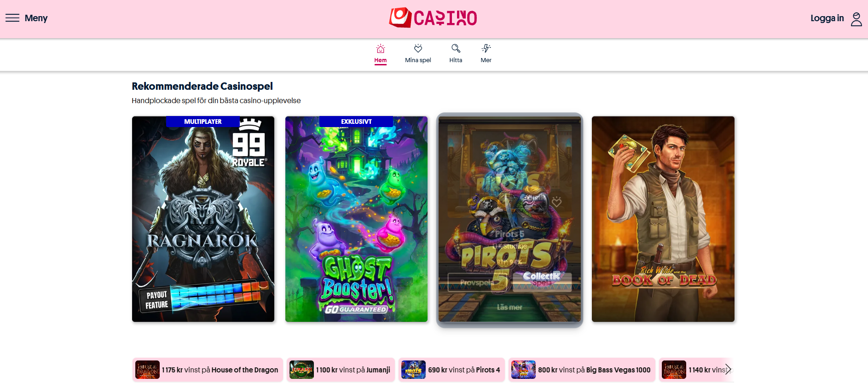The width and height of the screenshot is (868, 389).
Task: Open the Jumanji winner item
Action: click(341, 370)
